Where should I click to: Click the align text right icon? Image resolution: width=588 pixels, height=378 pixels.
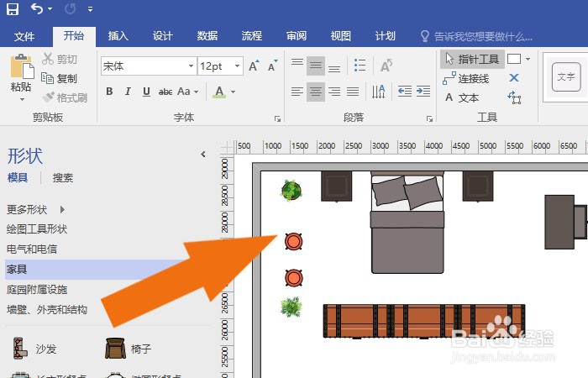(334, 92)
